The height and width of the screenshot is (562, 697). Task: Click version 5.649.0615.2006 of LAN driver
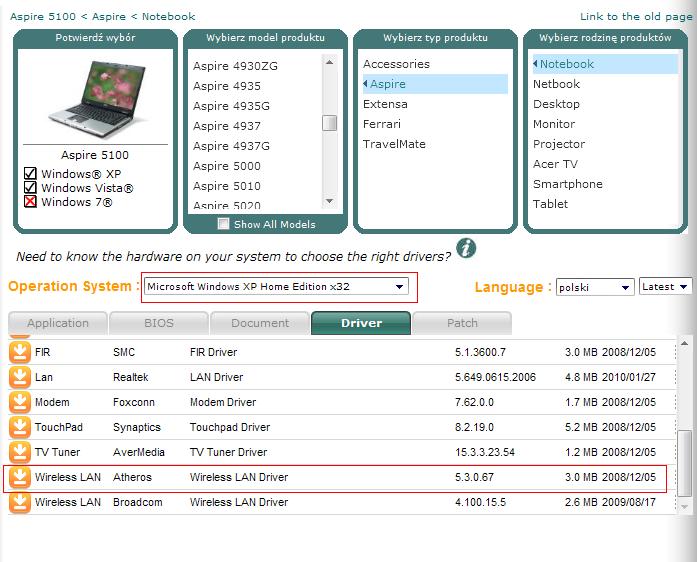point(495,377)
